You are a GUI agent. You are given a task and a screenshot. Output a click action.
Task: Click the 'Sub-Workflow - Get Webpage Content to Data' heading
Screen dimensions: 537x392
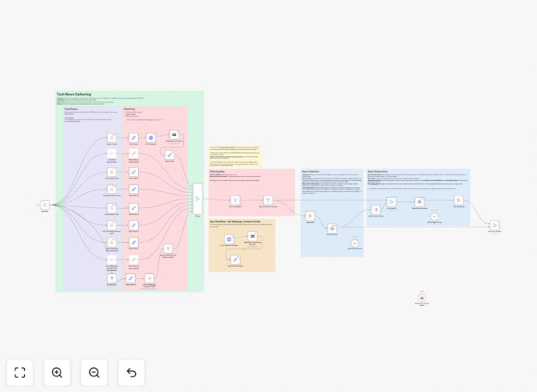pos(235,222)
